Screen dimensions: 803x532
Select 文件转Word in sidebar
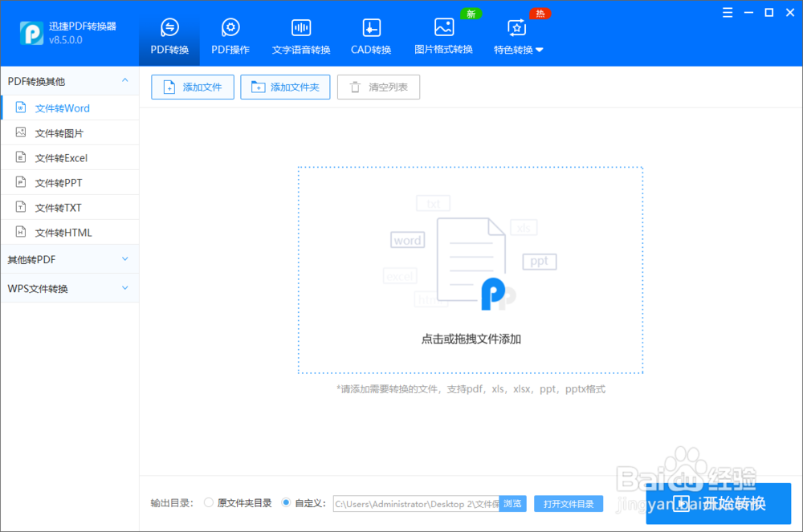[70, 108]
